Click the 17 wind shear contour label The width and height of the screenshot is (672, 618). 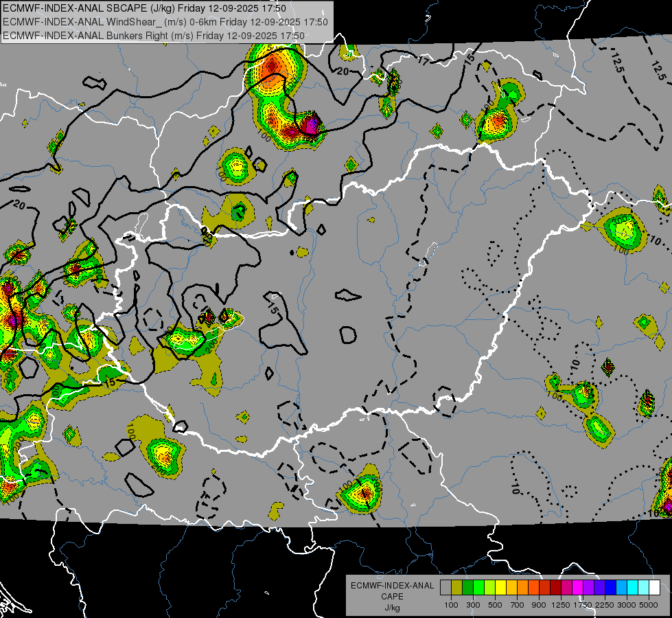[x=423, y=61]
